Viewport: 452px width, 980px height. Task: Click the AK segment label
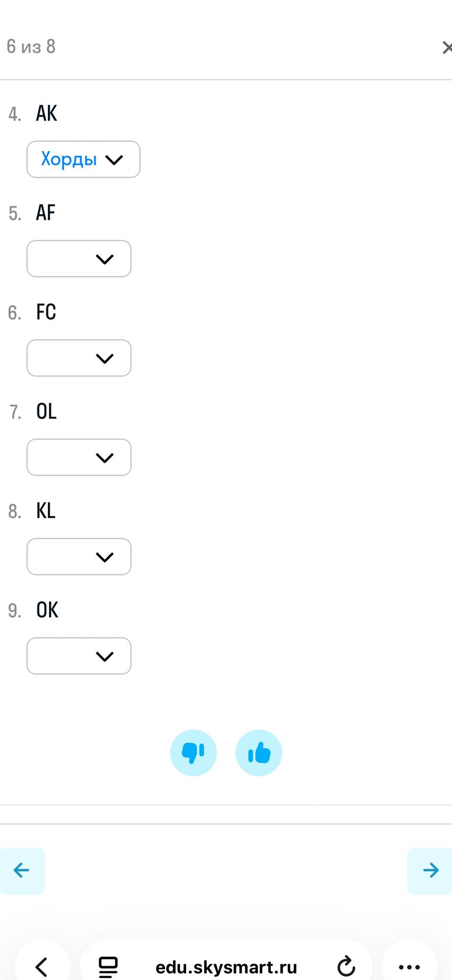point(46,113)
